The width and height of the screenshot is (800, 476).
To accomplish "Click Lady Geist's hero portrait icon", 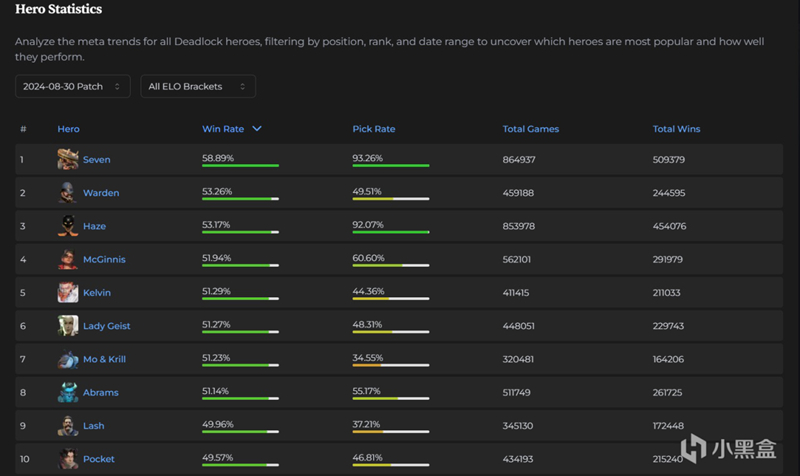I will [68, 325].
